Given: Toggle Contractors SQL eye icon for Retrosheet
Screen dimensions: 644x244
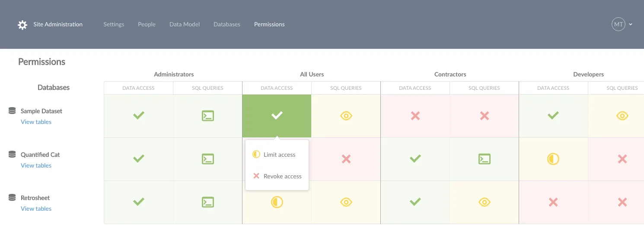Looking at the screenshot, I should 485,202.
